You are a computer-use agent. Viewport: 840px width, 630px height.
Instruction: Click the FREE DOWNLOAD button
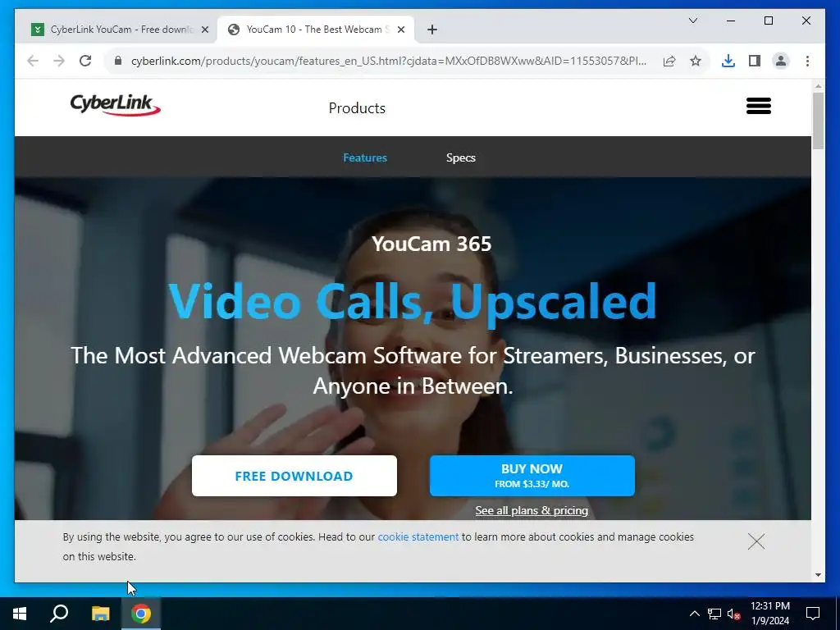click(x=294, y=476)
